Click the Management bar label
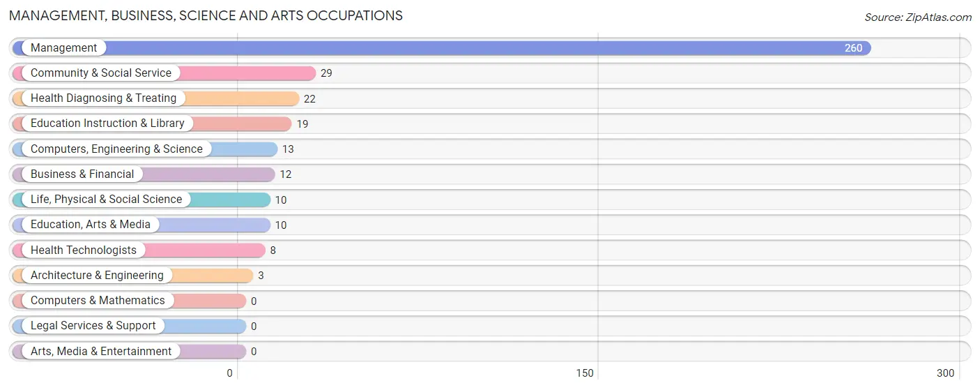This screenshot has height=390, width=980. [63, 47]
